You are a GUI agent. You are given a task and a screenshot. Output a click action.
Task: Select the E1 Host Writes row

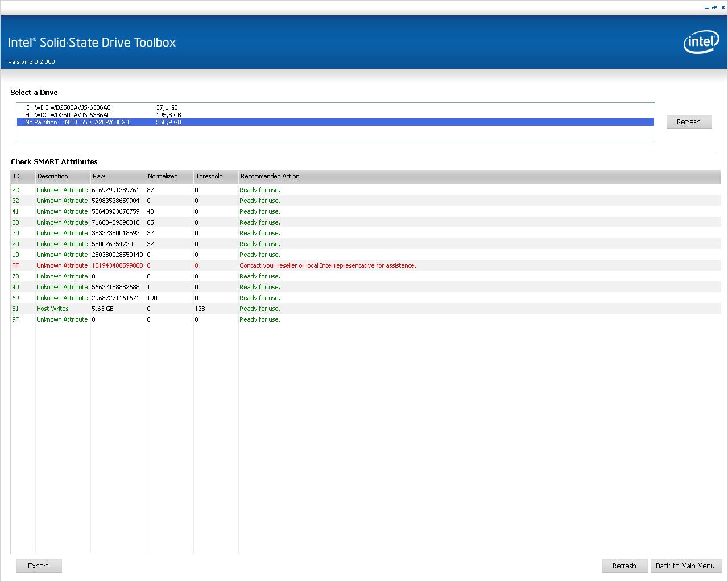click(x=366, y=309)
